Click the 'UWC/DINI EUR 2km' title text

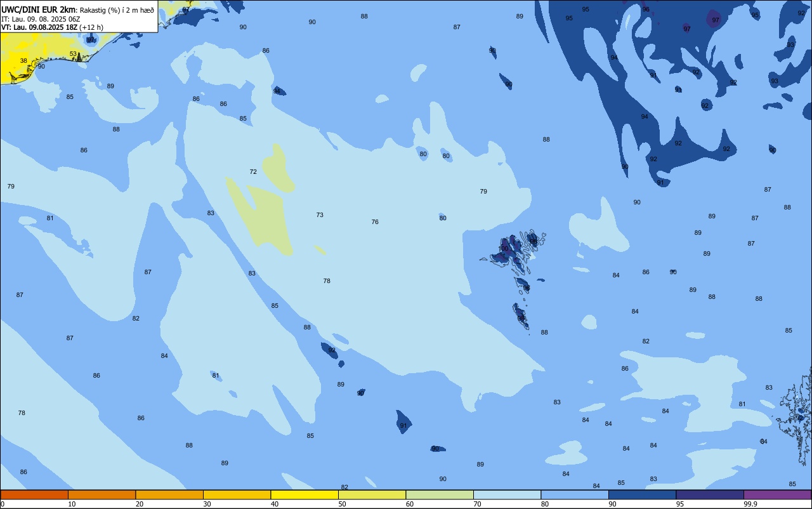tap(39, 10)
